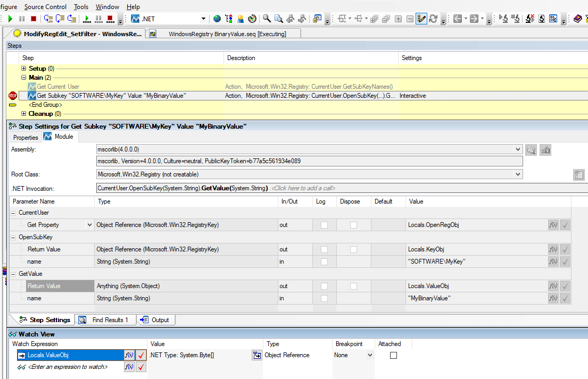Click the Find in Files icon
Screen dimensions: 588x379
point(279,19)
